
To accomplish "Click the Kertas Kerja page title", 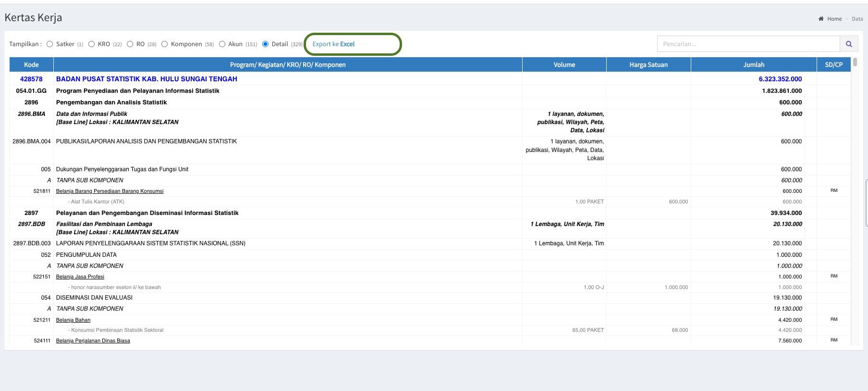I will click(x=33, y=17).
